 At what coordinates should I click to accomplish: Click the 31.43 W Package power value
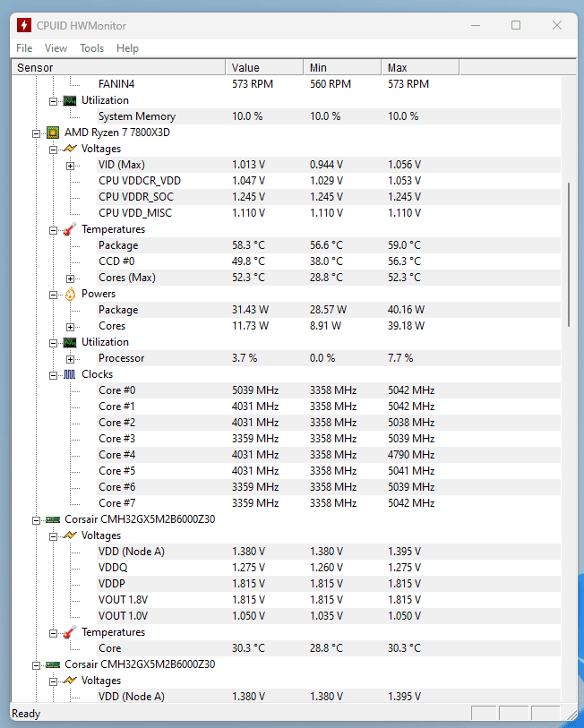[x=251, y=310]
